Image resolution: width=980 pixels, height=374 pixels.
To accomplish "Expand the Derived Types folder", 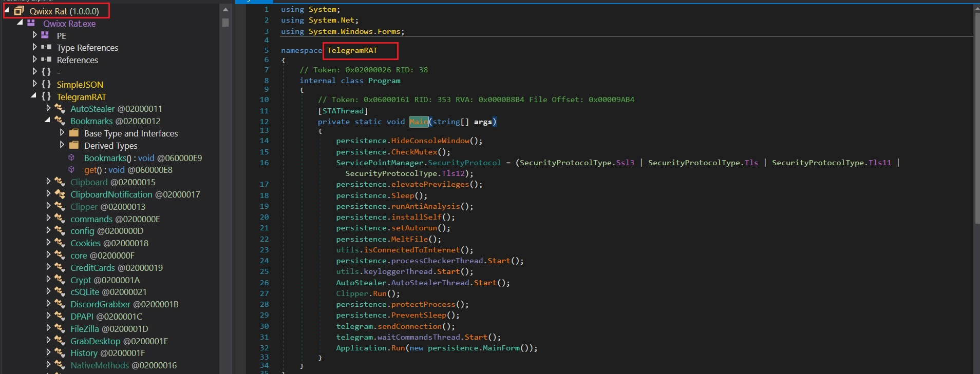I will tap(62, 145).
